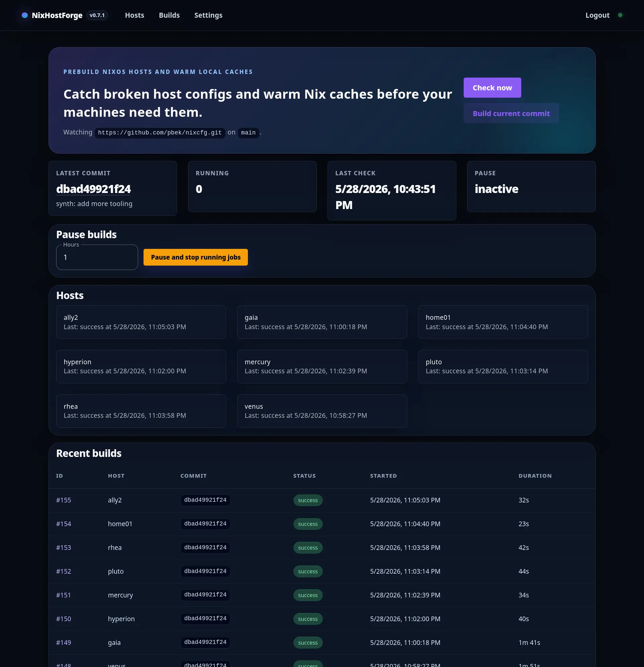Click hyperion in the recent builds table
Screen dimensions: 644x667
(x=121, y=619)
